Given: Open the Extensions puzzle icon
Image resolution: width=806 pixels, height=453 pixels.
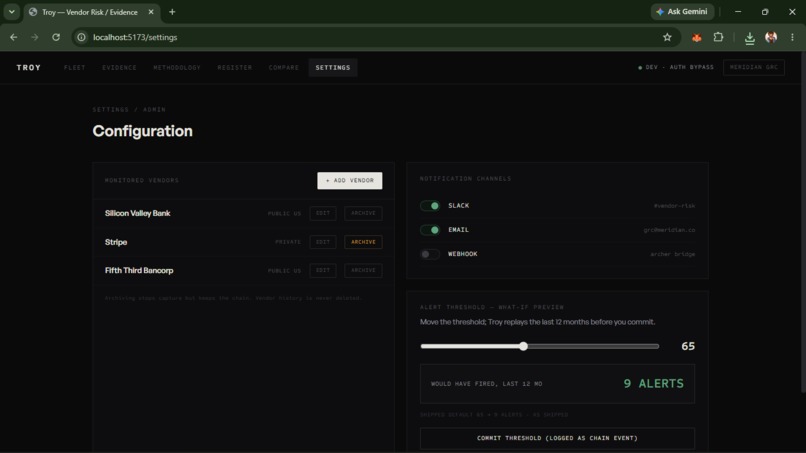Looking at the screenshot, I should [x=718, y=37].
